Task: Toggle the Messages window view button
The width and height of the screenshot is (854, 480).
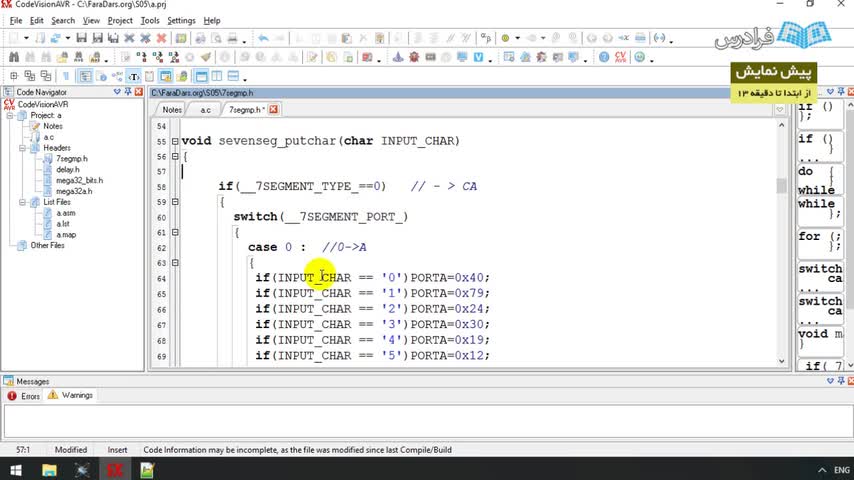Action: [x=166, y=76]
